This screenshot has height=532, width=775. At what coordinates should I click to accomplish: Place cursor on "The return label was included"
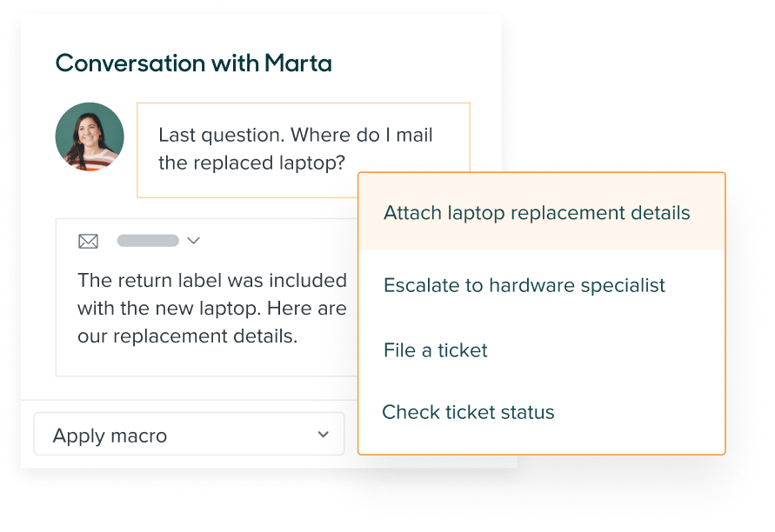(211, 280)
